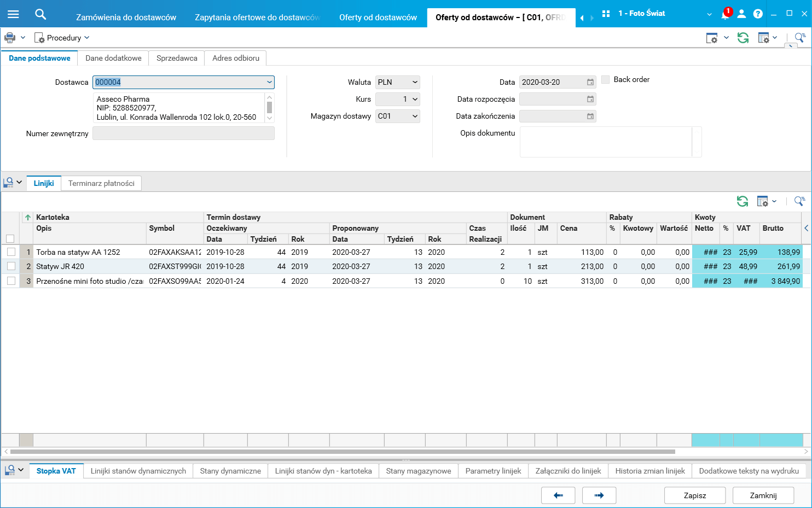Image resolution: width=812 pixels, height=508 pixels.
Task: Expand the Procedury dropdown menu
Action: coord(86,38)
